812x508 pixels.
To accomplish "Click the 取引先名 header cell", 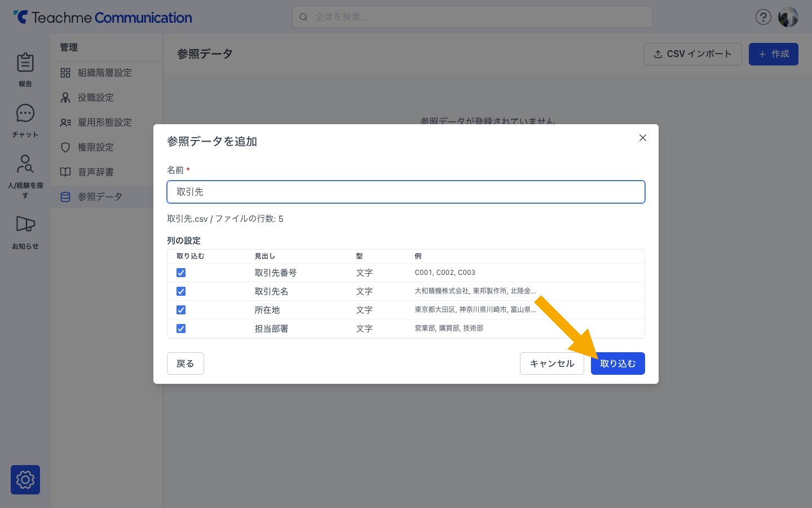I will click(x=271, y=291).
